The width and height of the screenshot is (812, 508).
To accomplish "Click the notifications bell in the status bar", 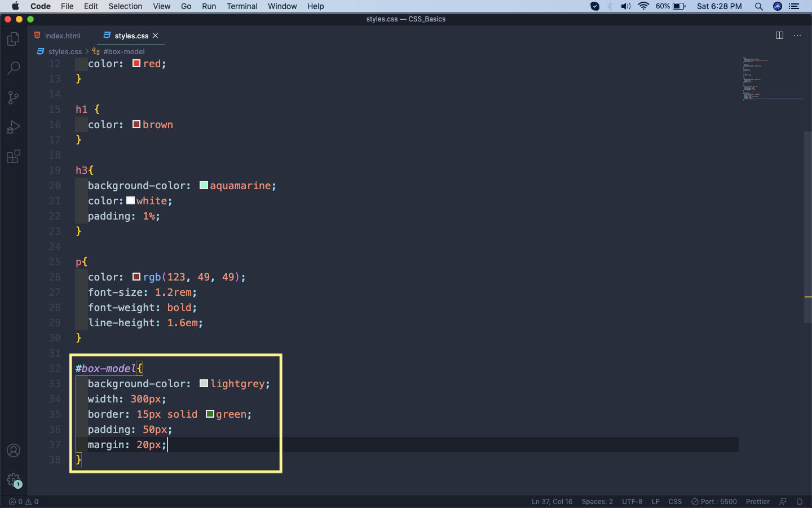I will 800,501.
